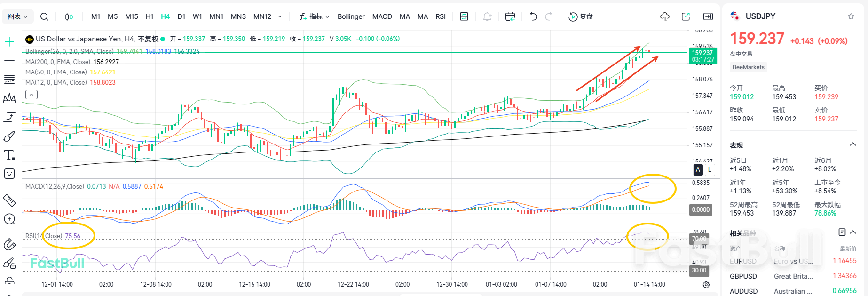Collapse the 表现 performance section
868x296 pixels.
852,144
